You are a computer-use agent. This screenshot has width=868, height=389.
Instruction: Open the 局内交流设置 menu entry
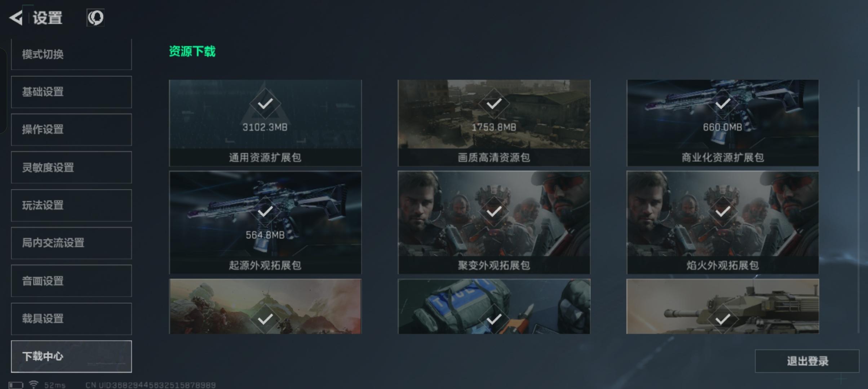coord(71,243)
